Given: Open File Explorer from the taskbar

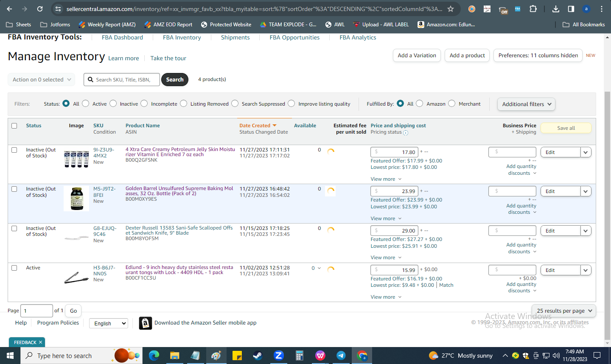Looking at the screenshot, I should click(174, 356).
